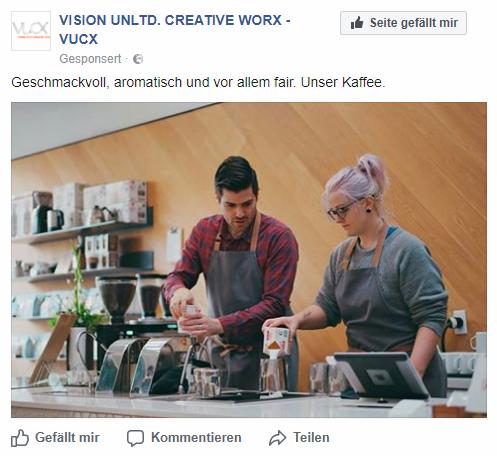
Task: Click the Kommentieren speech bubble icon
Action: 135,438
